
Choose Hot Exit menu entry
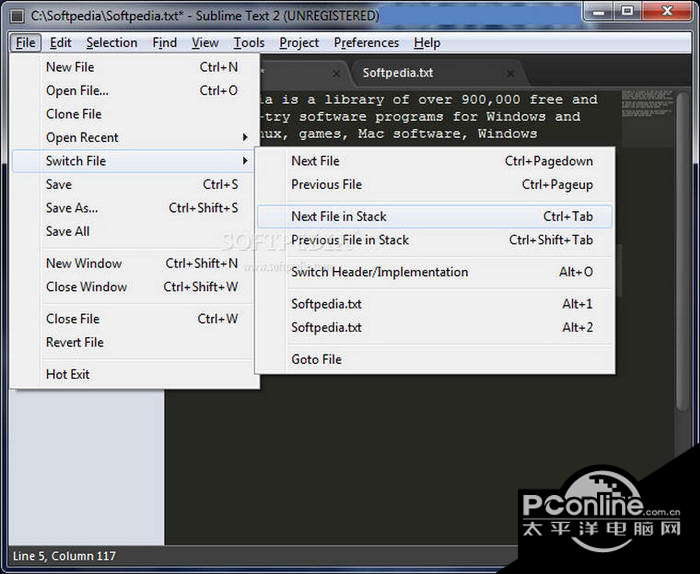[x=134, y=374]
